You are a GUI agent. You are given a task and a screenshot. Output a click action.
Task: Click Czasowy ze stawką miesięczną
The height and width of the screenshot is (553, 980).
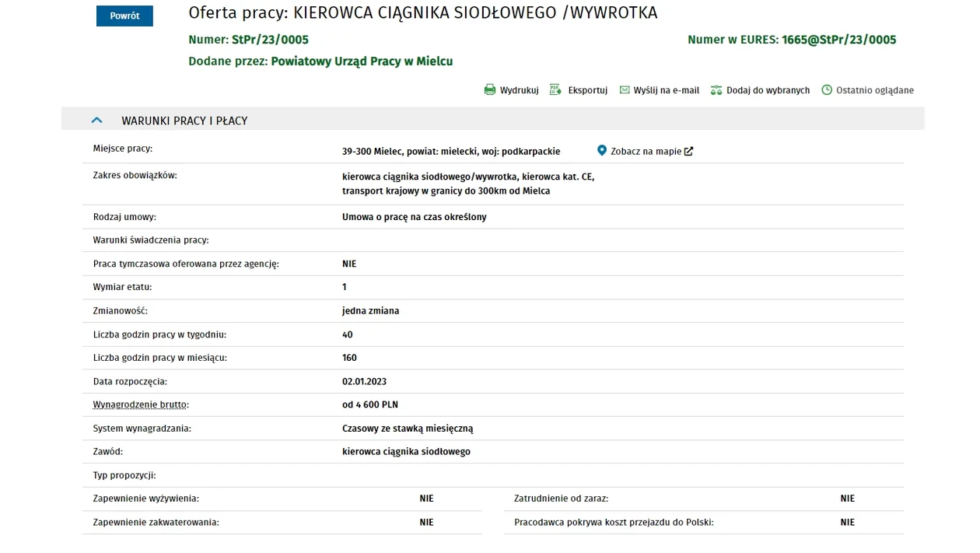pos(408,429)
